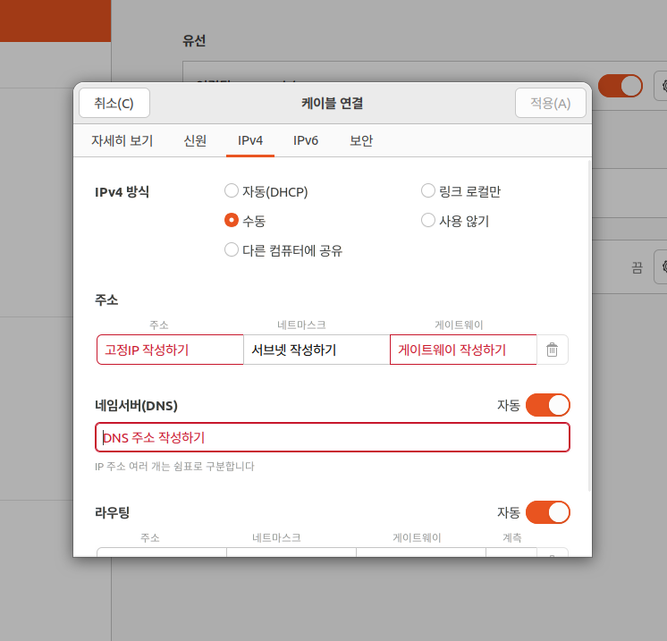This screenshot has height=641, width=667.
Task: Click dialog's vertical scrollbar
Action: coord(589,325)
